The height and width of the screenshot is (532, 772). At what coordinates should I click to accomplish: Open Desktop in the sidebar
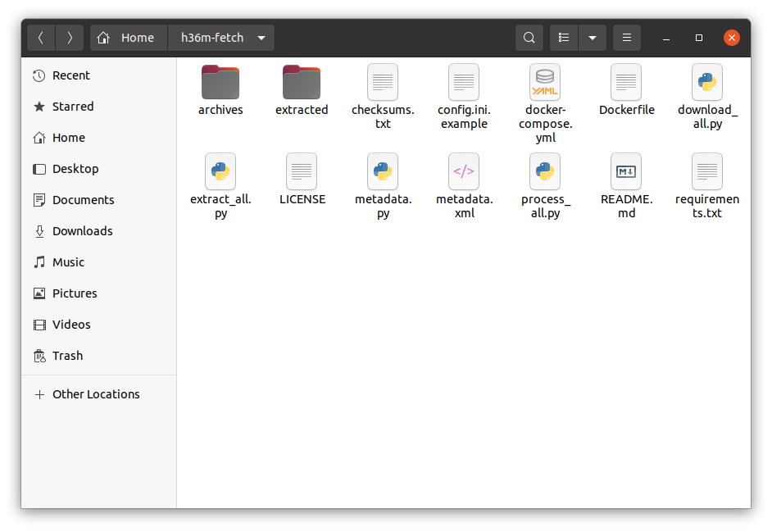(98, 169)
